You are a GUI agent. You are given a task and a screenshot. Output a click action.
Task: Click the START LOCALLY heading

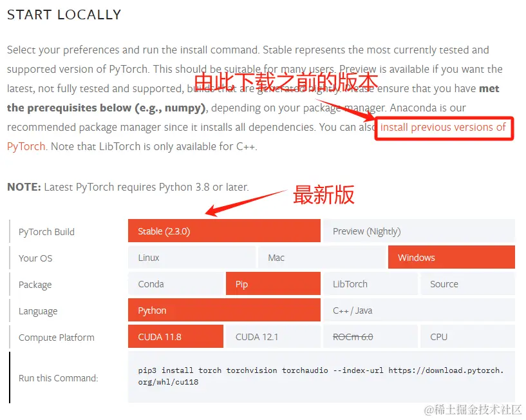[64, 15]
